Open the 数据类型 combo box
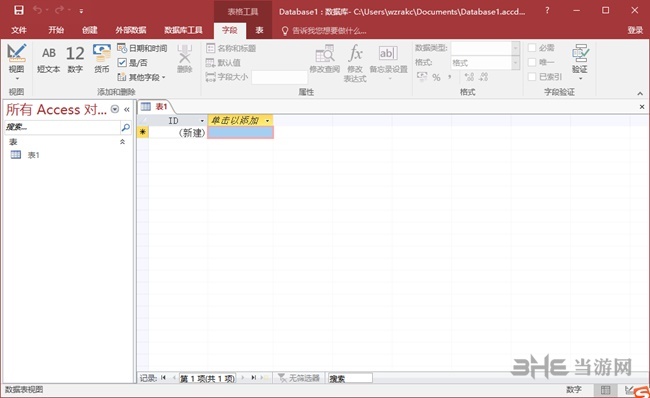 click(485, 48)
